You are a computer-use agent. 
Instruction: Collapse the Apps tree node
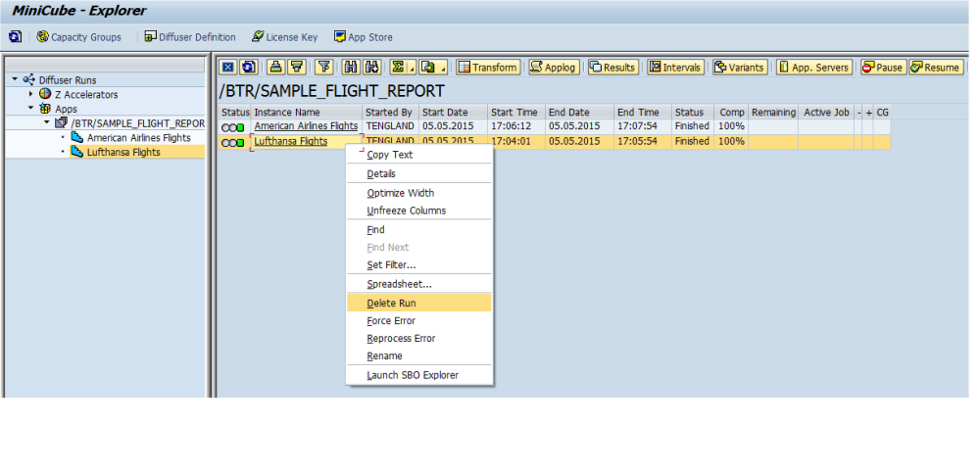[30, 109]
